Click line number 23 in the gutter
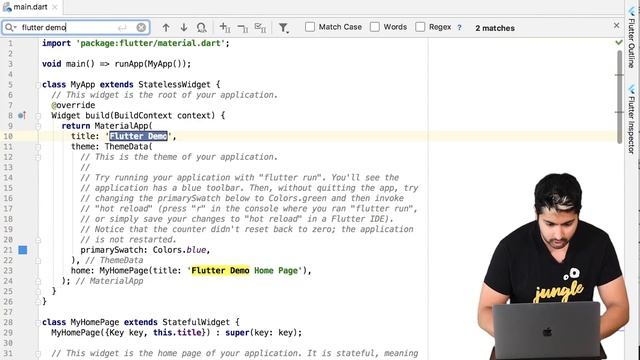Screen dimensions: 640x360 point(8,271)
